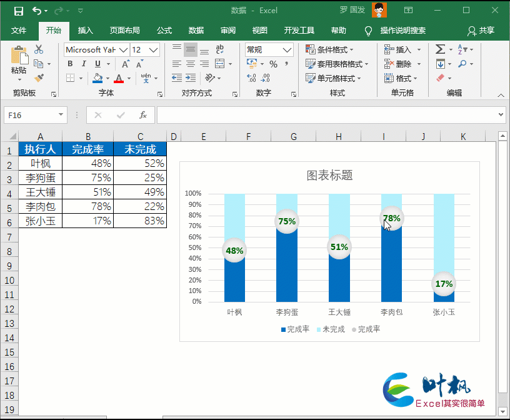Apply bold formatting to selection
The image size is (510, 420).
coord(69,62)
